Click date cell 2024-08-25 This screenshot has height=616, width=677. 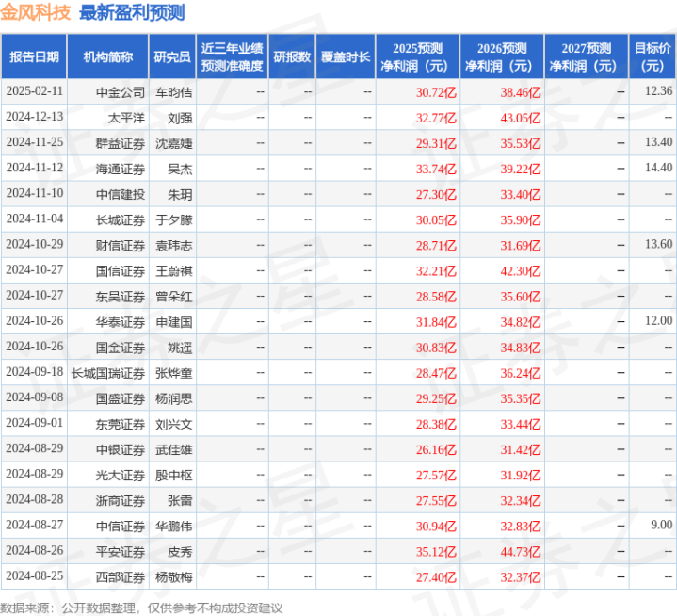coord(35,575)
